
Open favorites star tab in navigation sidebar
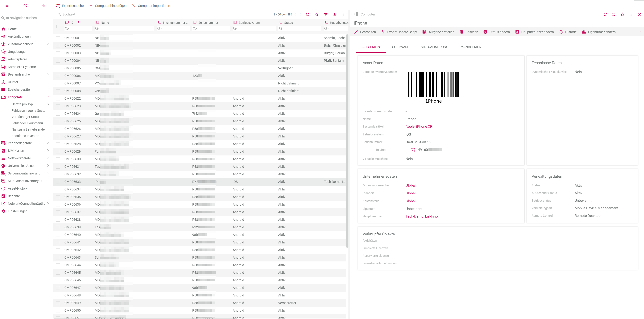point(43,6)
